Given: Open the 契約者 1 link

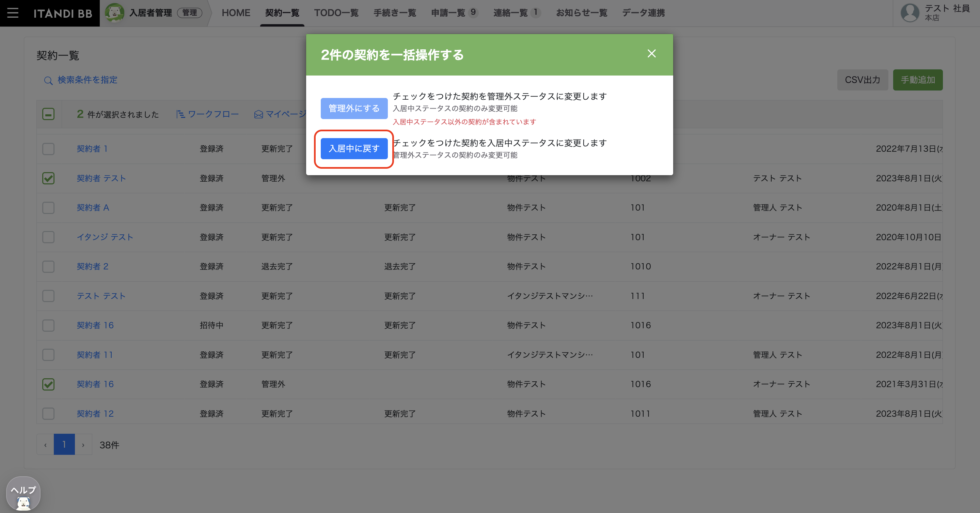Looking at the screenshot, I should [x=92, y=149].
